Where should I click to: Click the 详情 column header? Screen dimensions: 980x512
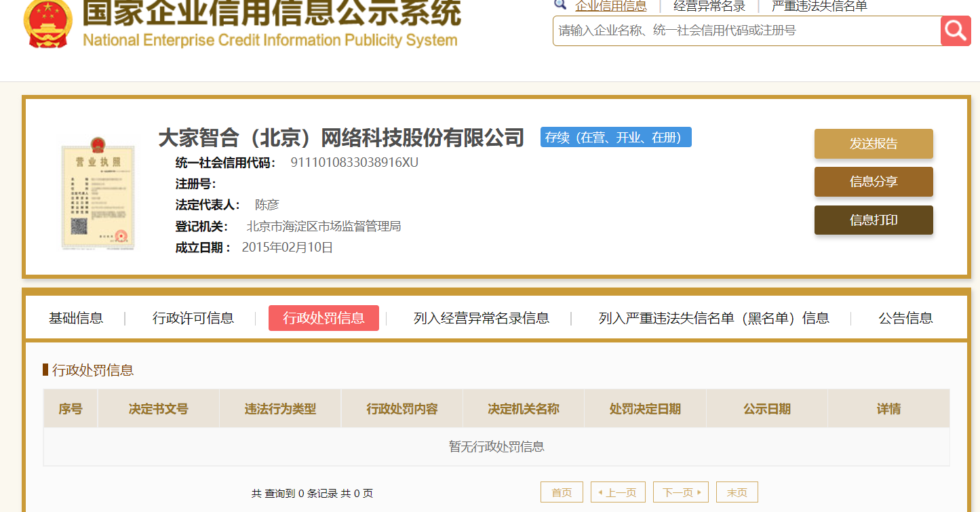[888, 409]
